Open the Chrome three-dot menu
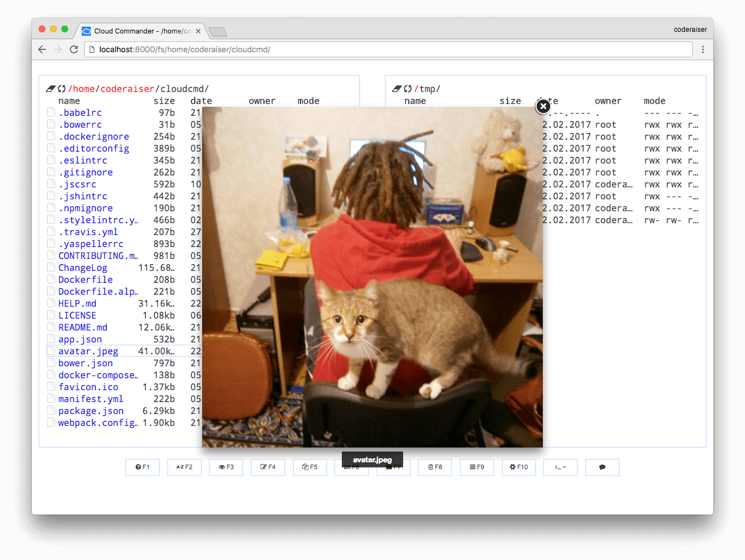 tap(703, 49)
